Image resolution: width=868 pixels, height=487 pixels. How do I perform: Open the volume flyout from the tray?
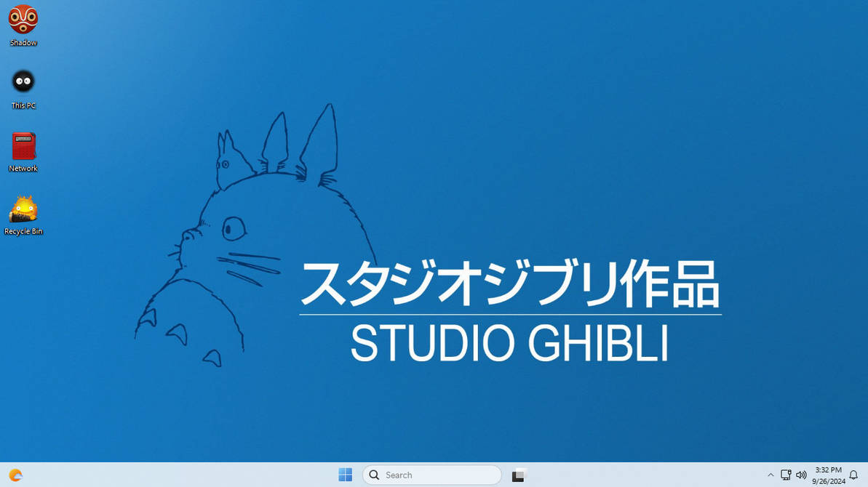(802, 475)
